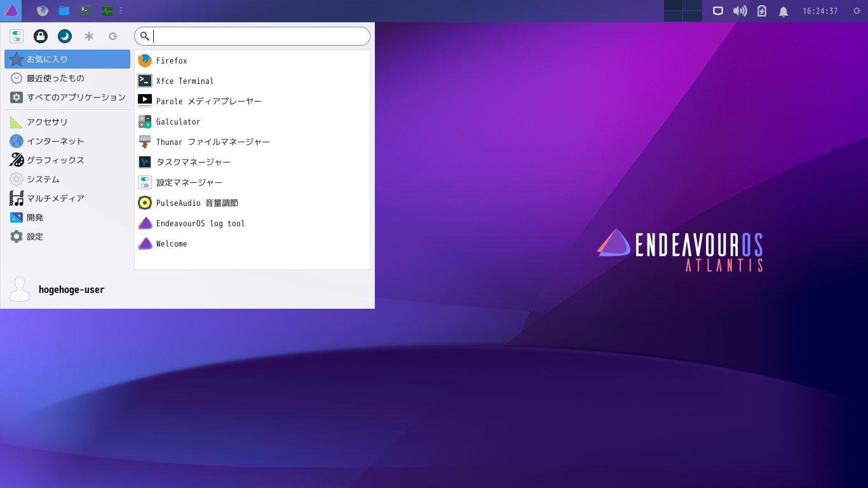Open EndeavourOS log tool
The image size is (868, 488).
(252, 224)
